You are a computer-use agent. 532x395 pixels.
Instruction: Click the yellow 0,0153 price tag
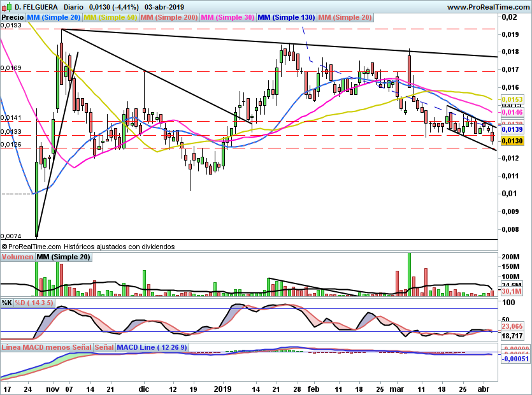(512, 99)
